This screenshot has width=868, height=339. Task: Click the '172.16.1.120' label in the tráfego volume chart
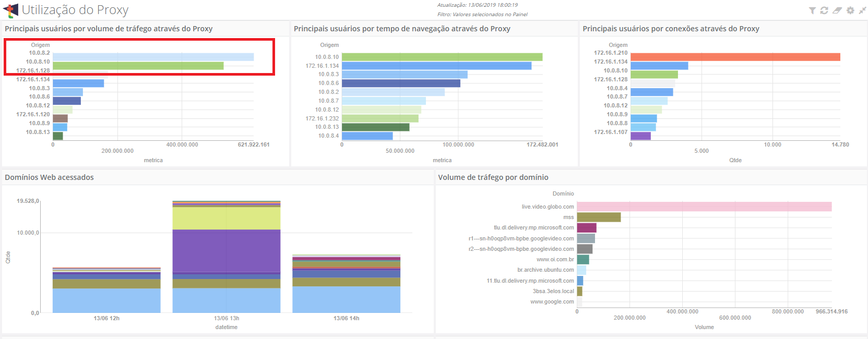tap(33, 114)
